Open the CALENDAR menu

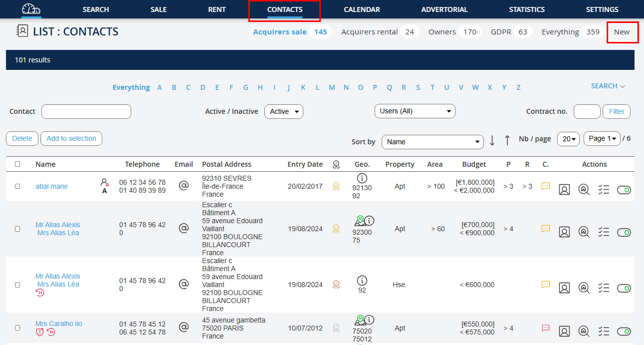click(x=362, y=9)
